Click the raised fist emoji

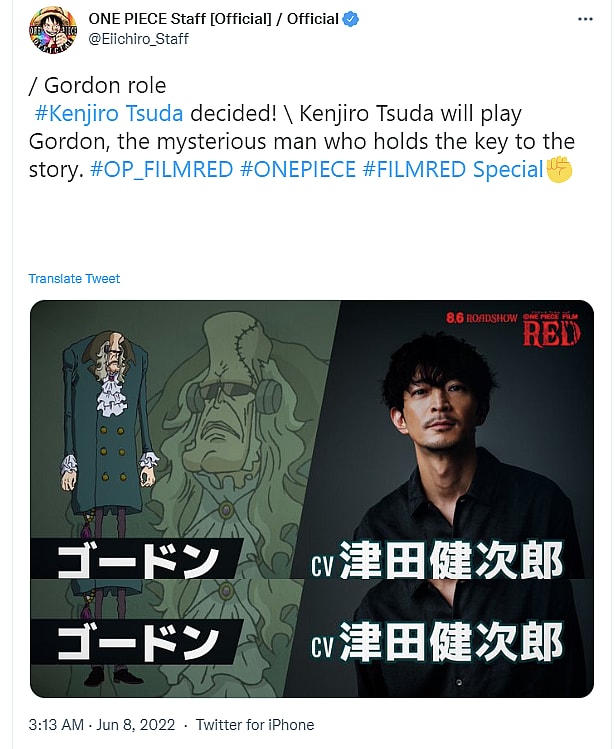coord(559,170)
